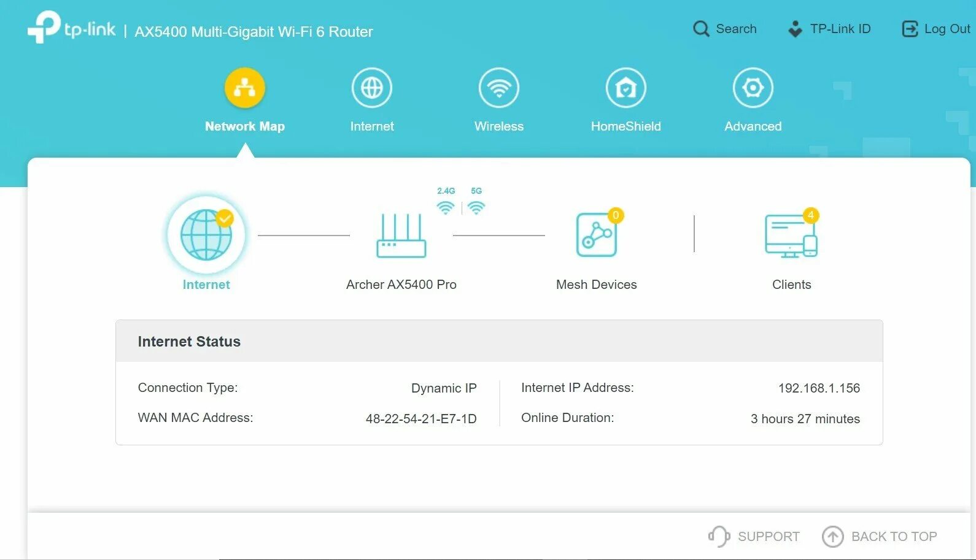Switch to the Internet tab label
The width and height of the screenshot is (976, 560).
372,126
